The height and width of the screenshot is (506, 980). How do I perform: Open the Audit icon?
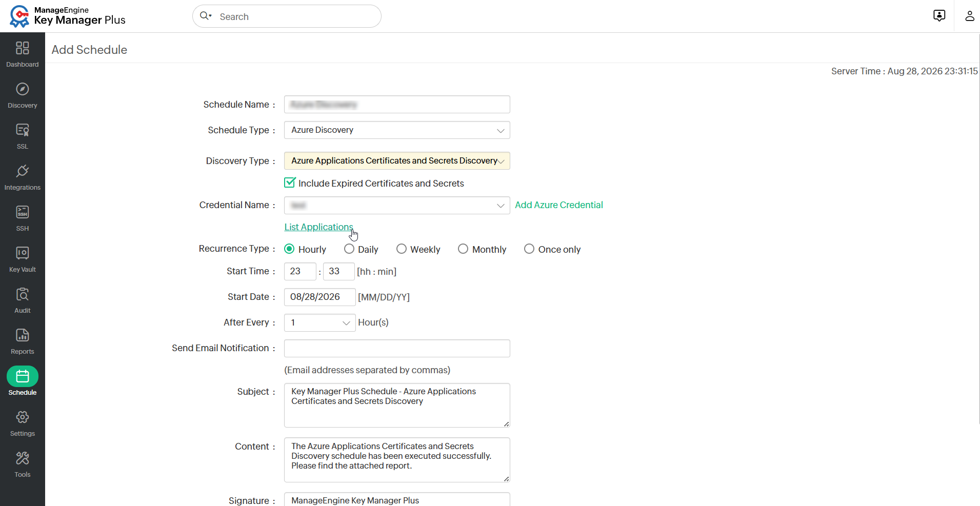click(23, 294)
